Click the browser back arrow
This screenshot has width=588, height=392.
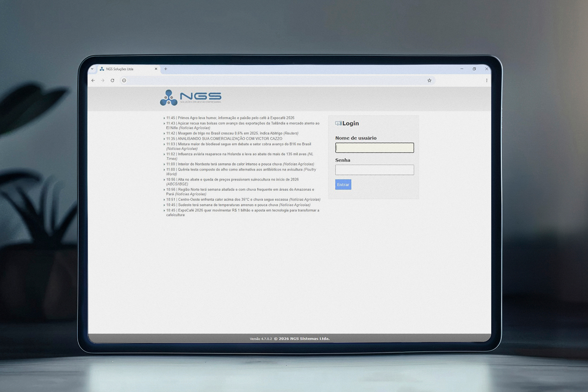[93, 80]
